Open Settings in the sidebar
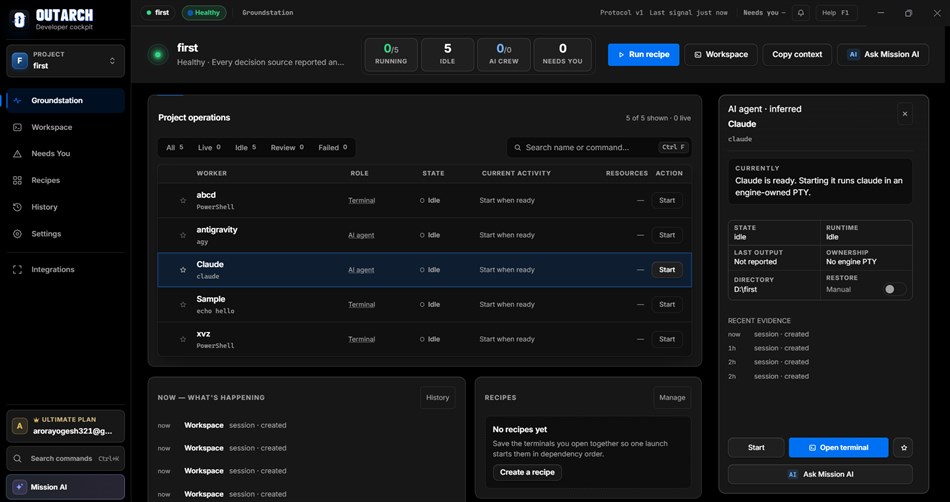Viewport: 950px width, 502px height. tap(65, 234)
